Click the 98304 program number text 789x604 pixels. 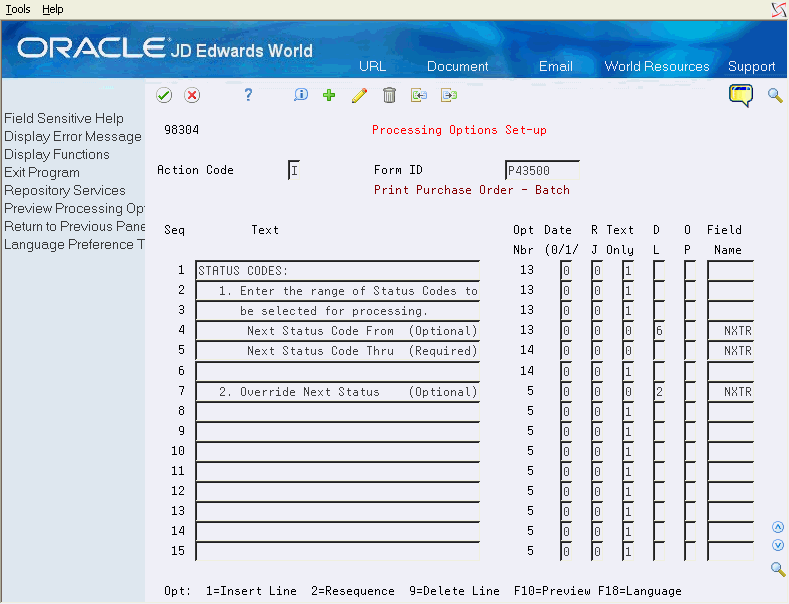pos(182,130)
